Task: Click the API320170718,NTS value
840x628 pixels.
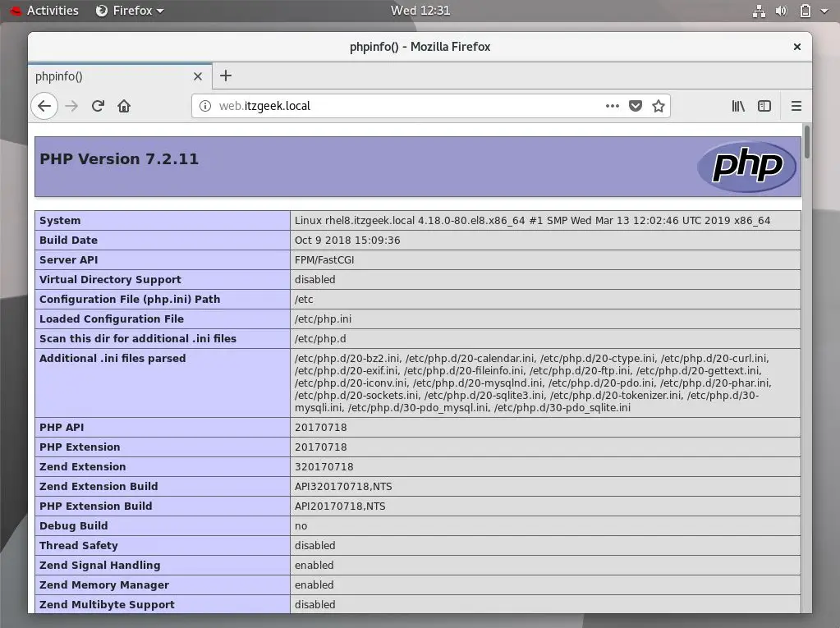Action: click(343, 487)
